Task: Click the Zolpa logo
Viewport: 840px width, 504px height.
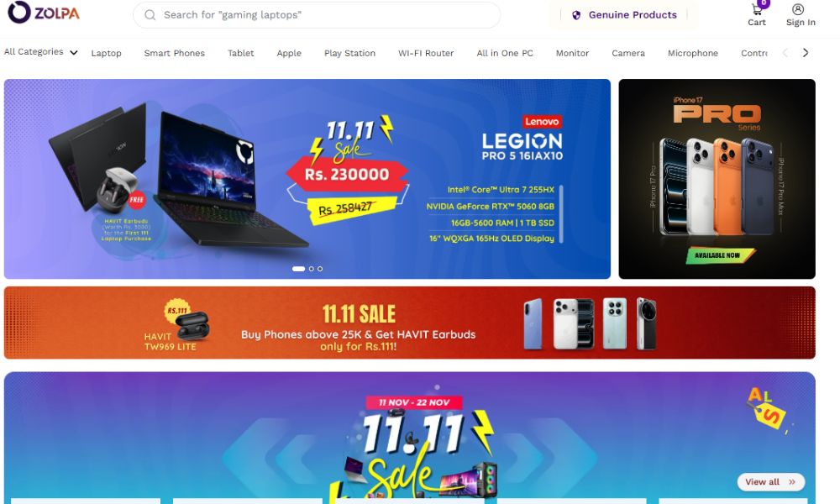Action: pyautogui.click(x=44, y=12)
